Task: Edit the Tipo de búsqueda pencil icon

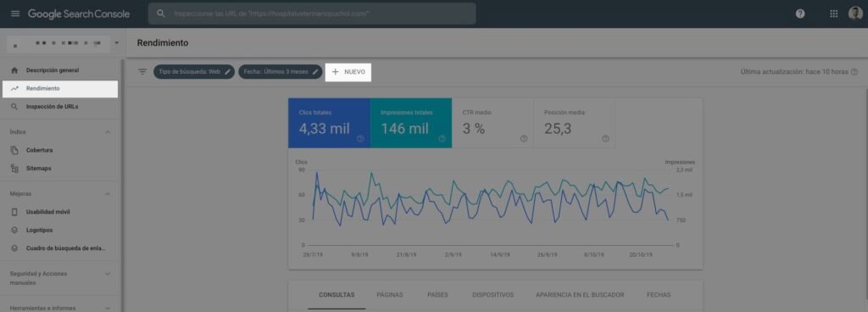Action: coord(227,72)
